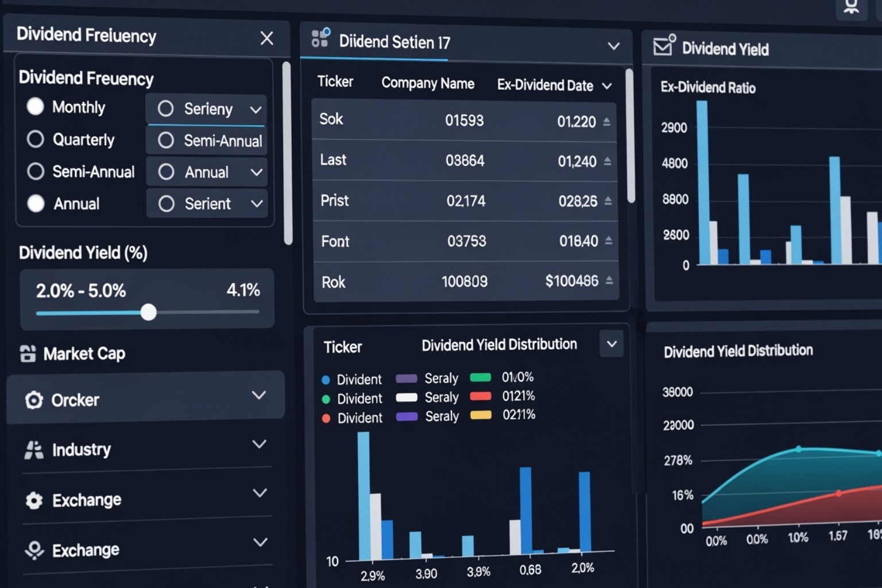The width and height of the screenshot is (882, 588).
Task: Click the first Exchange cog icon
Action: click(x=34, y=501)
